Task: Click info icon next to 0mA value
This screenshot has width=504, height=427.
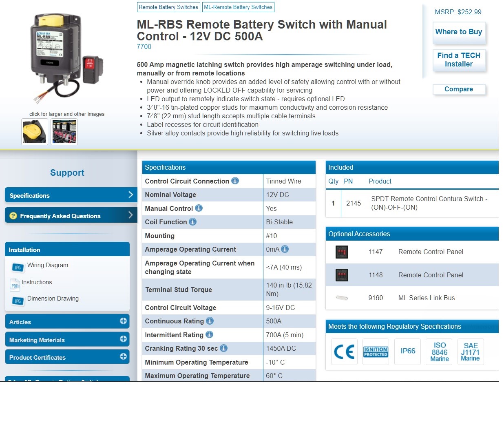Action: point(285,249)
